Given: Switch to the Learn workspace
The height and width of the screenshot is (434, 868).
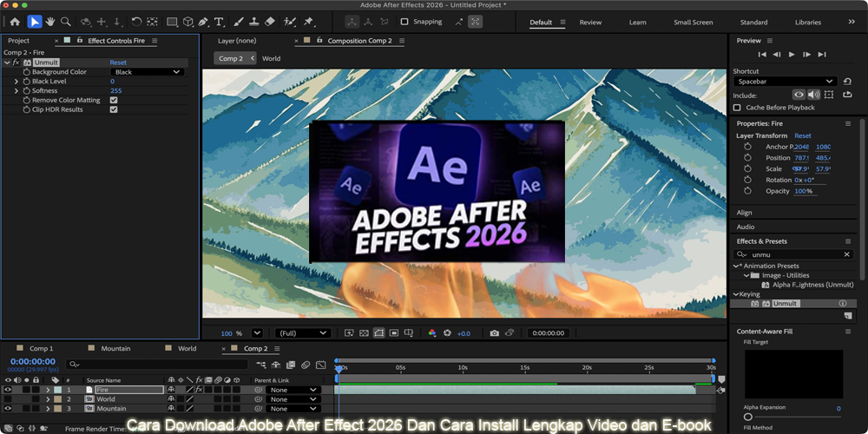Looking at the screenshot, I should (x=638, y=23).
